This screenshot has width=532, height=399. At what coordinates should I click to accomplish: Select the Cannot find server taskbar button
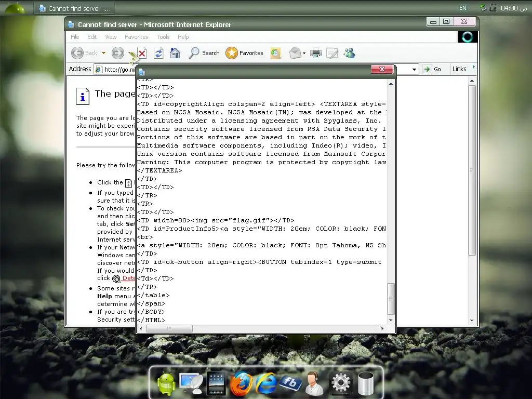pyautogui.click(x=74, y=8)
